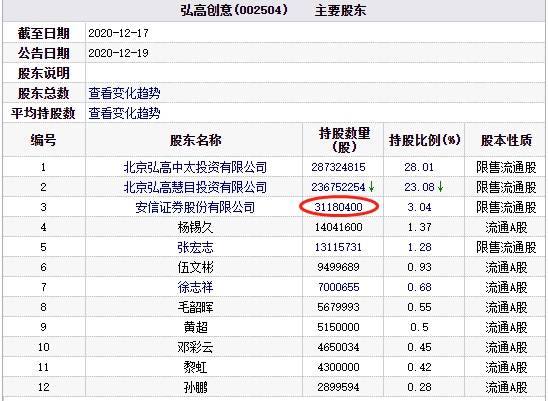Open 查看变化趋势 link for 股东总数

coord(124,93)
